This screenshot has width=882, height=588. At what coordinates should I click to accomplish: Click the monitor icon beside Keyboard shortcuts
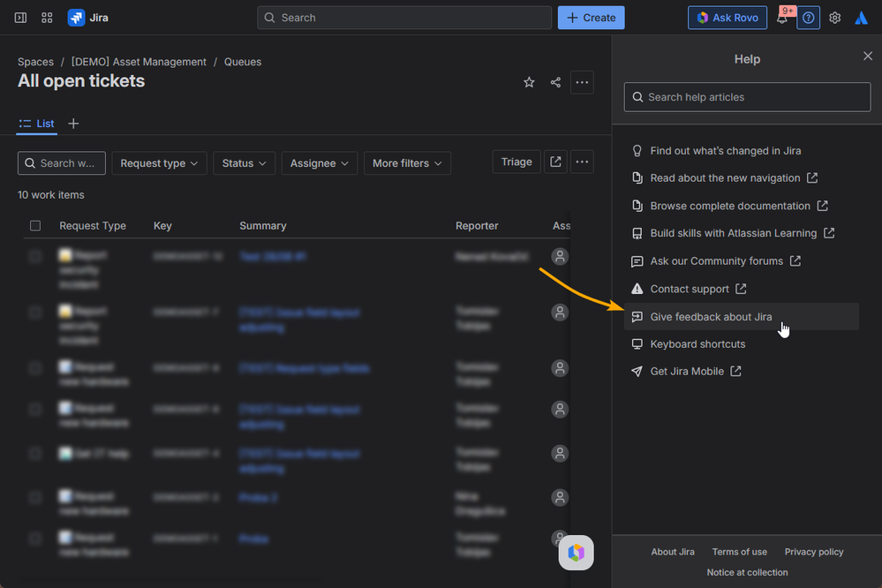point(637,343)
